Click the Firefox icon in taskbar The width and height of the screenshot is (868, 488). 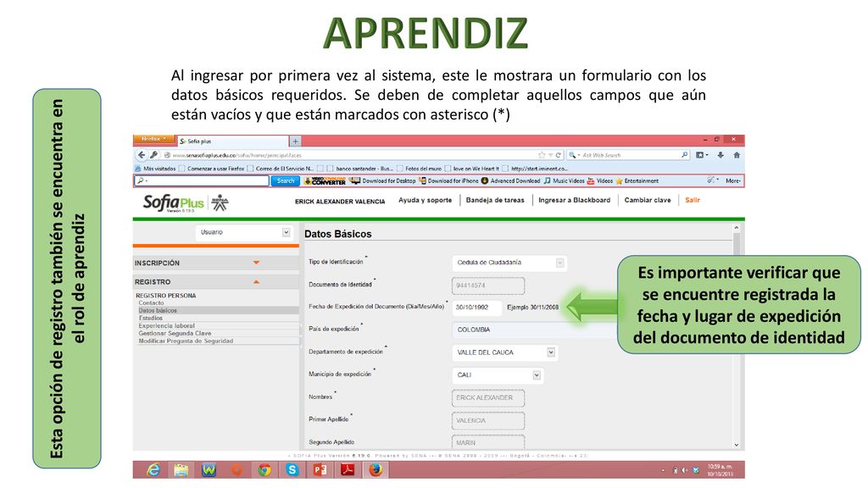coord(376,469)
